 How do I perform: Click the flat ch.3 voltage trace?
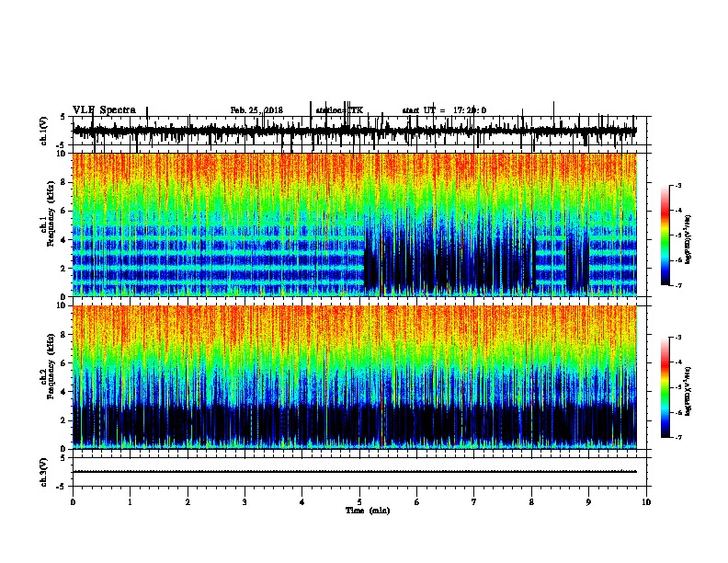click(x=355, y=472)
